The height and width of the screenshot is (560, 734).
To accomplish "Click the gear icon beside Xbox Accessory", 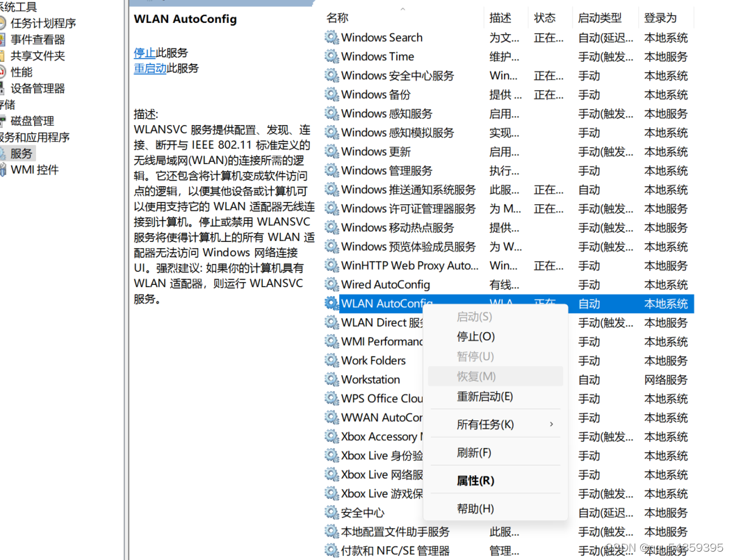I will coord(332,436).
